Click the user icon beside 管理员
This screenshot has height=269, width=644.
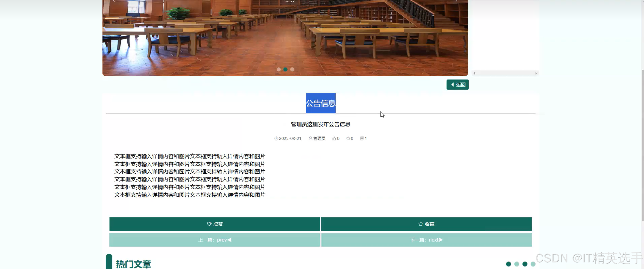[310, 138]
